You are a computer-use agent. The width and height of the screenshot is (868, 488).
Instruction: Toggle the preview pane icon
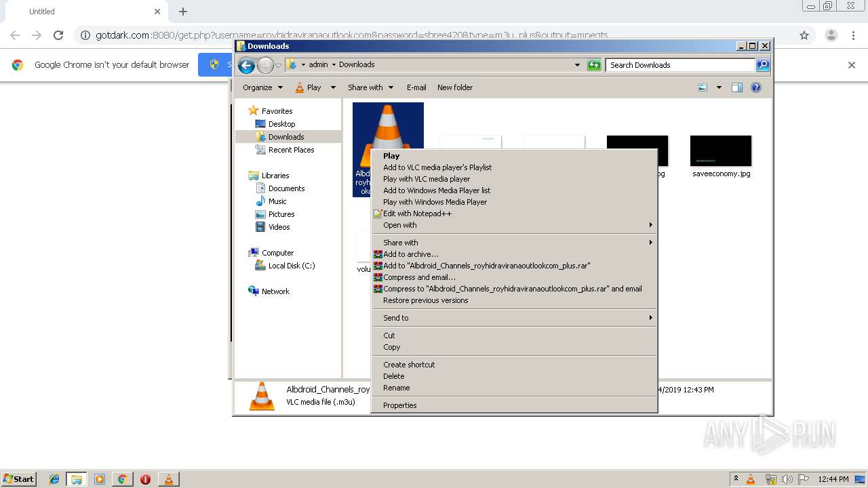pyautogui.click(x=737, y=87)
